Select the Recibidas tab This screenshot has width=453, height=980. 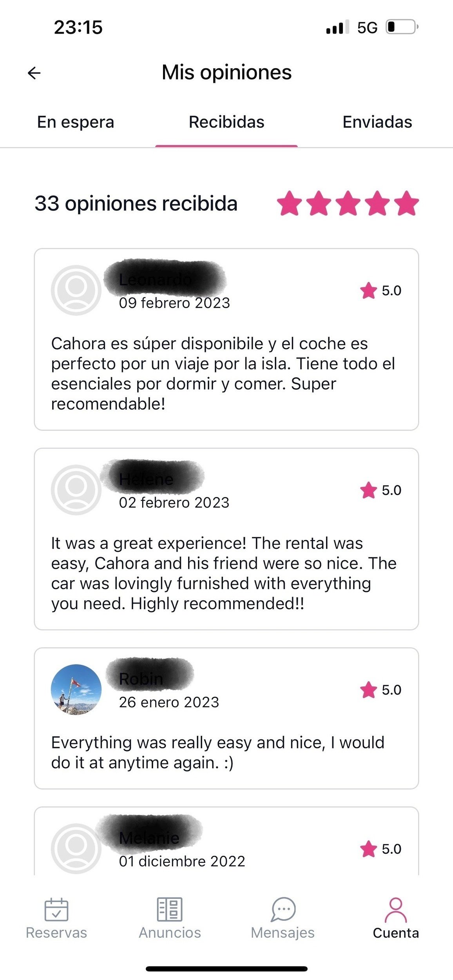(226, 122)
